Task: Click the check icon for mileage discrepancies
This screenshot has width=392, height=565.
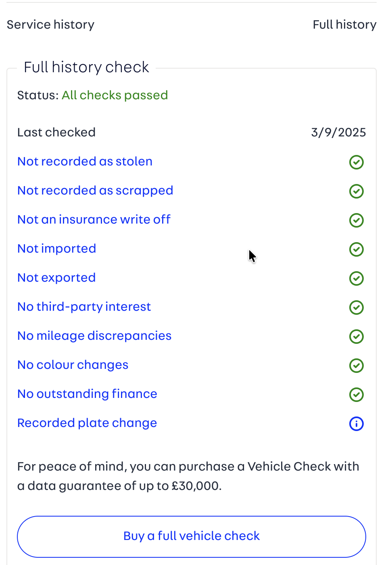Action: coord(357,337)
